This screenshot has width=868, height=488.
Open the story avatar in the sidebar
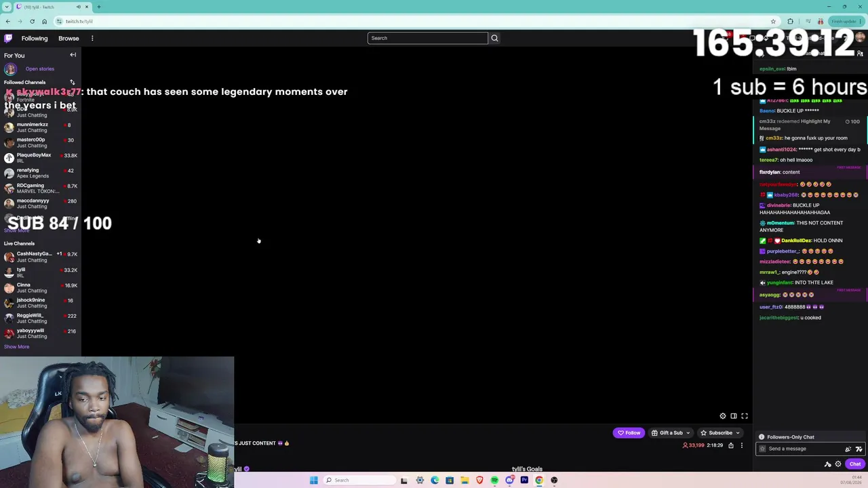10,68
